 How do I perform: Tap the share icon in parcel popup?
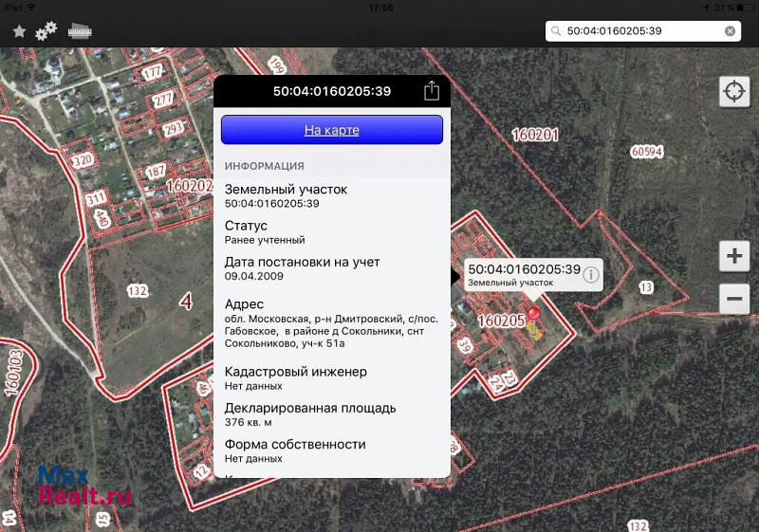pos(432,91)
